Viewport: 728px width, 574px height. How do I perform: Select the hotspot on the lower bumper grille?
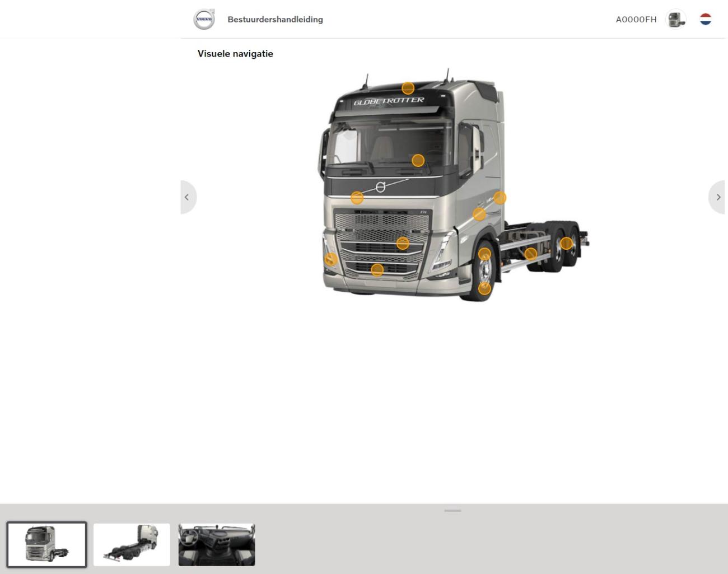377,270
